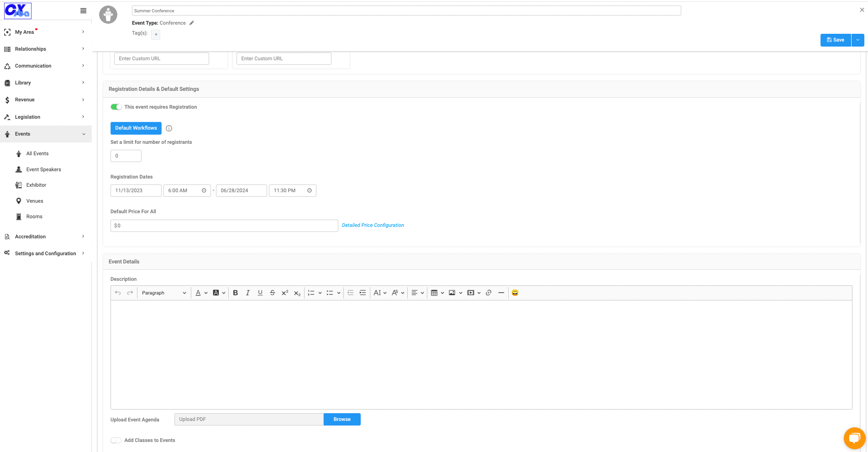
Task: Decrease indent in the editor
Action: [x=351, y=293]
